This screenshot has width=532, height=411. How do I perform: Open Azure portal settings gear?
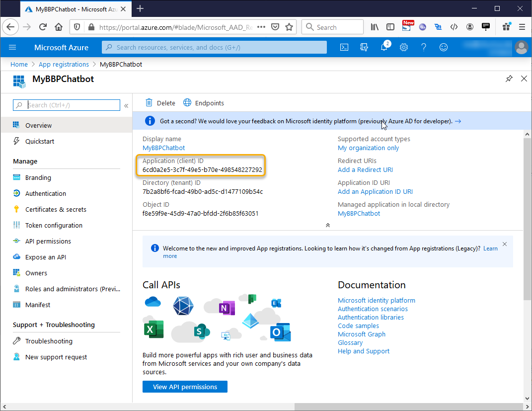(404, 47)
